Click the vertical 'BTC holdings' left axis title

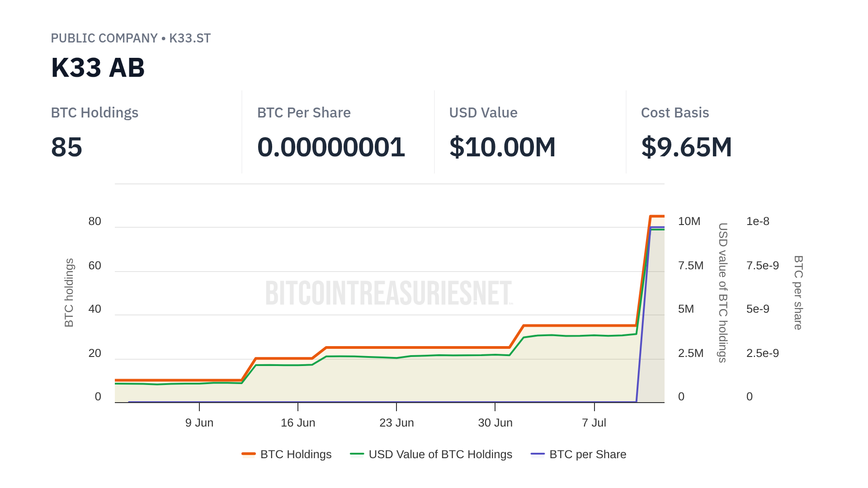(x=69, y=293)
